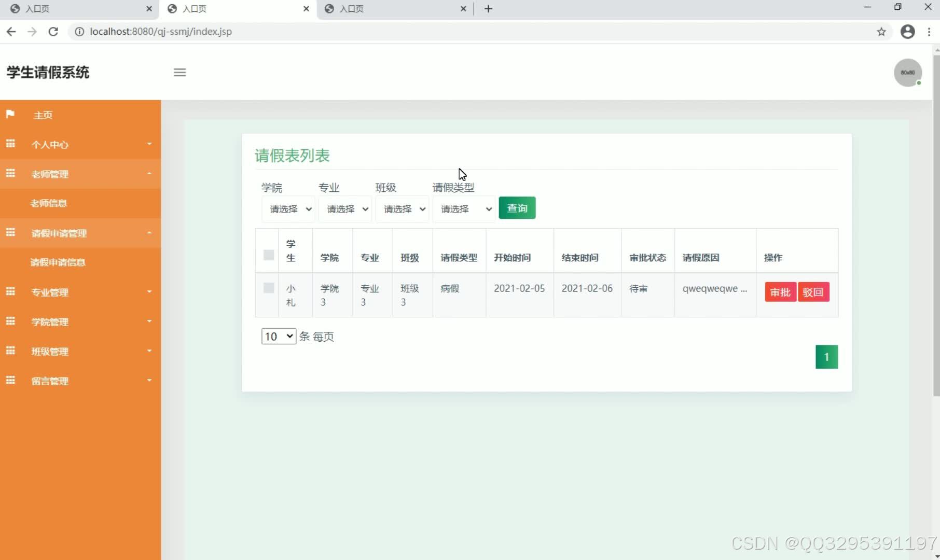
Task: Reject the leave with 驳回 button
Action: [x=813, y=292]
